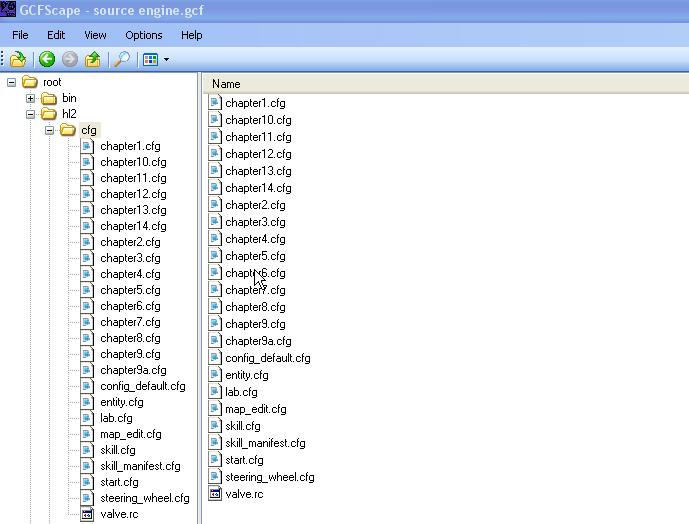Click chapter9a.cfg icon in the tree
The width and height of the screenshot is (689, 524).
pos(87,370)
